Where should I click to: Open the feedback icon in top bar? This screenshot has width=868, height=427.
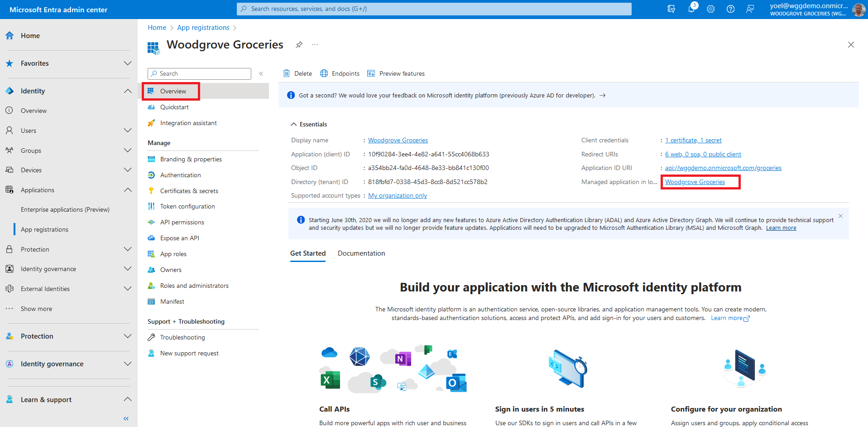coord(750,9)
